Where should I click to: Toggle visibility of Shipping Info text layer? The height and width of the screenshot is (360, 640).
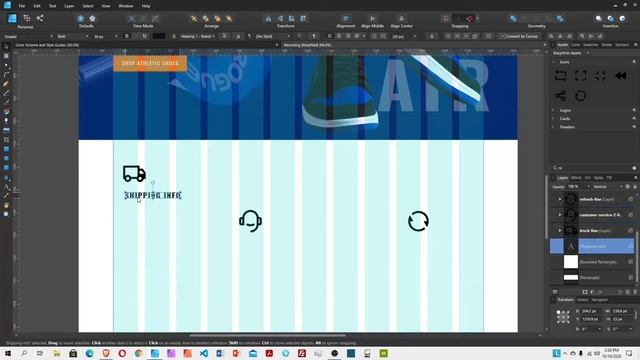631,246
